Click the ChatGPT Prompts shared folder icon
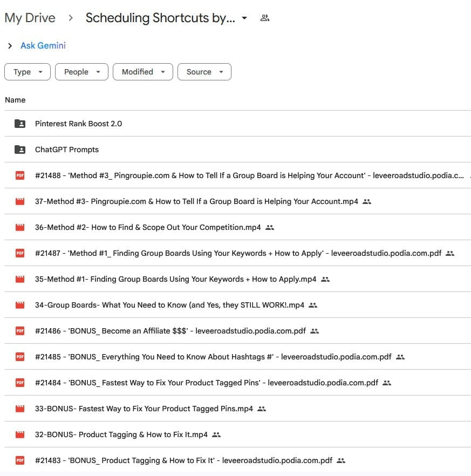471x476 pixels. (20, 149)
